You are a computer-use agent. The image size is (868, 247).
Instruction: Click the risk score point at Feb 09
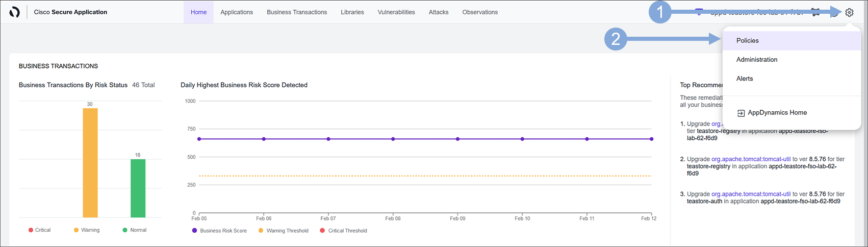457,139
